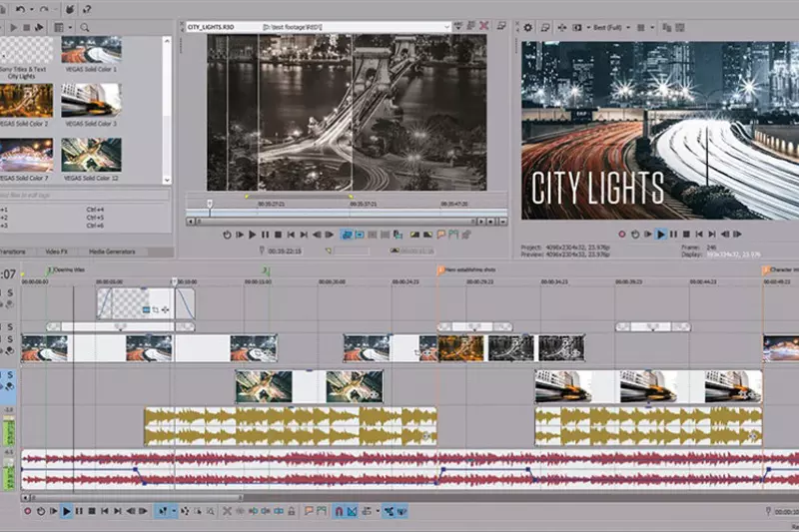Open project video properties gear in preview

(x=528, y=28)
